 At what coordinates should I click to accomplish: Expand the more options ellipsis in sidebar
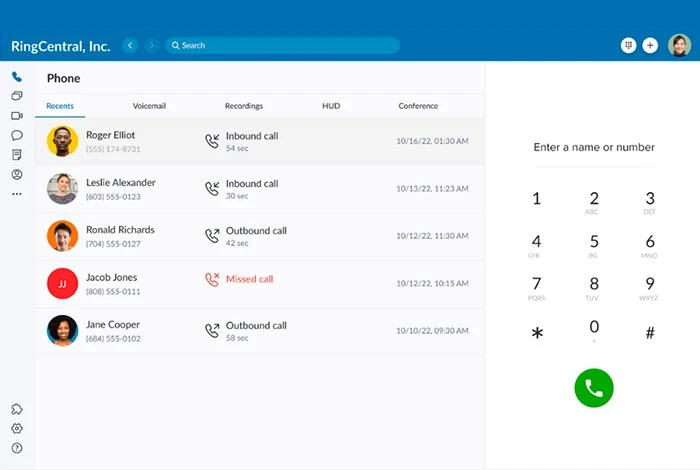pyautogui.click(x=17, y=194)
